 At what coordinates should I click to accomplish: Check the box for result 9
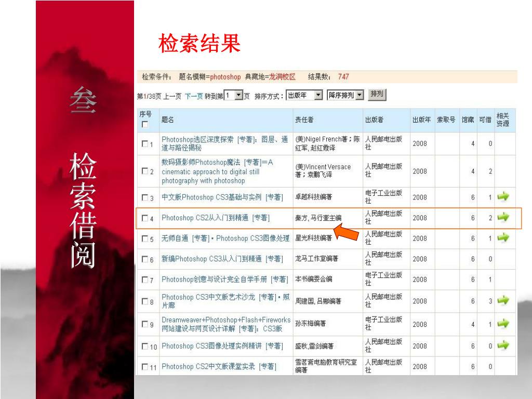[x=145, y=324]
